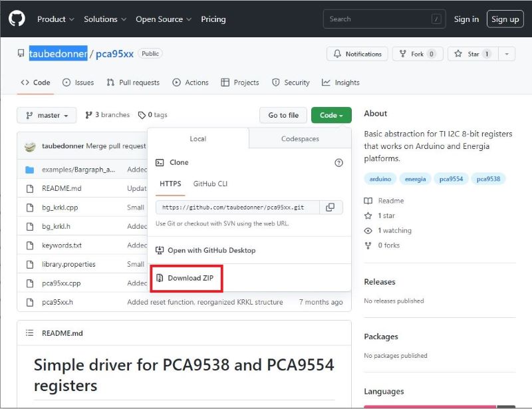Click the file icon beside library.properties

[30, 265]
